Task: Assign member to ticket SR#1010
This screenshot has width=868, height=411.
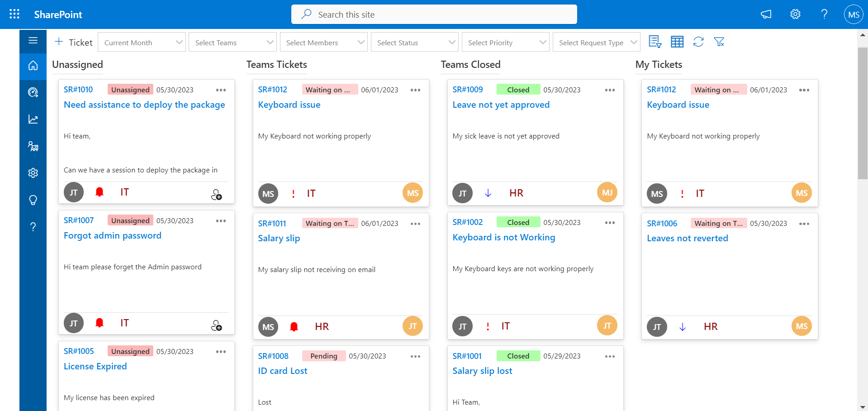Action: coord(217,195)
